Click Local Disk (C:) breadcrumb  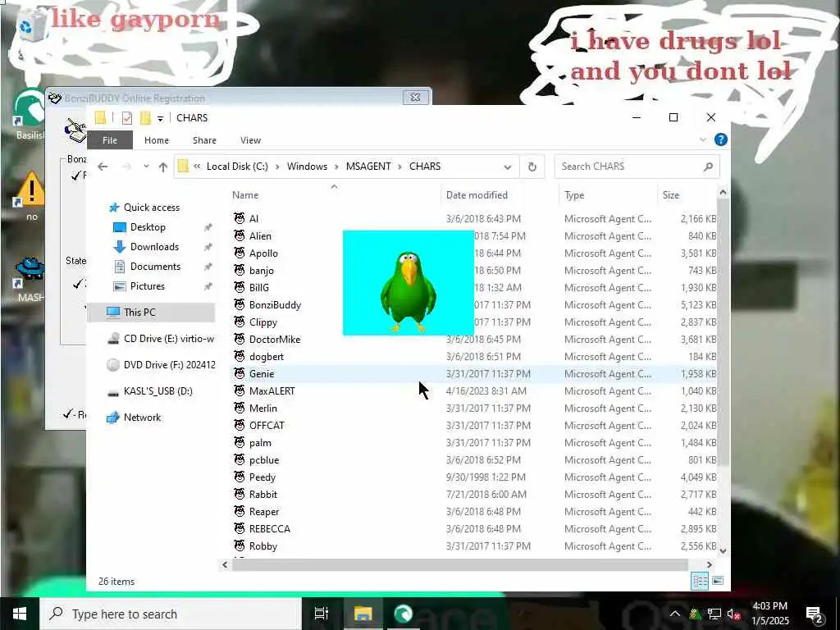click(x=237, y=167)
